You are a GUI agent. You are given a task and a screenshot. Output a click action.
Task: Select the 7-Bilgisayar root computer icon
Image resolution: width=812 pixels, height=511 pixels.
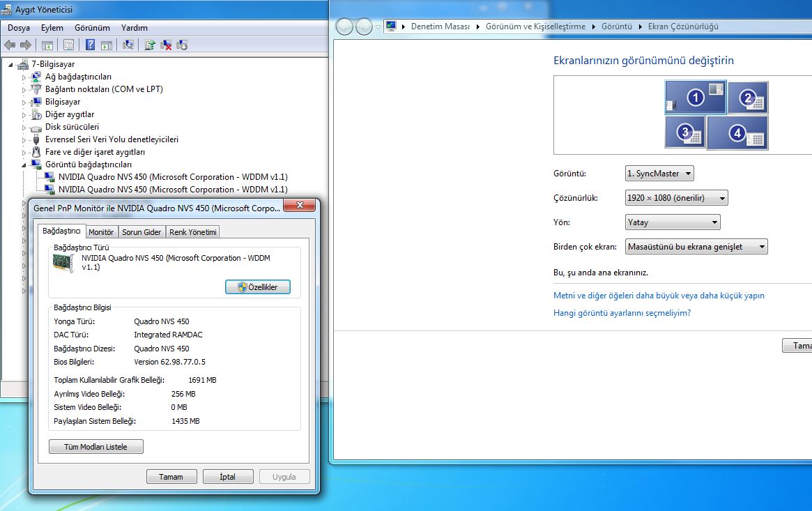coord(23,64)
